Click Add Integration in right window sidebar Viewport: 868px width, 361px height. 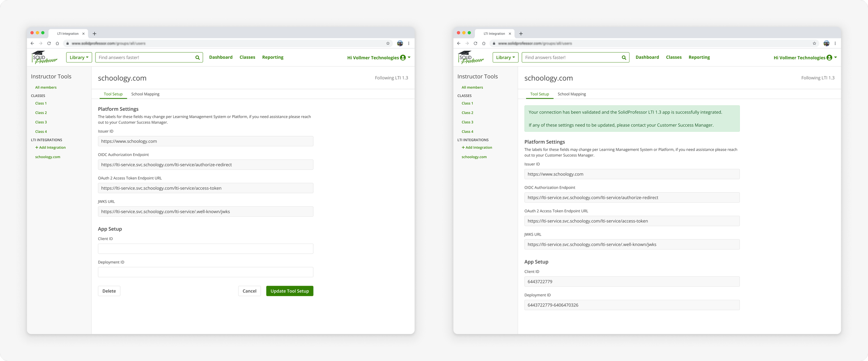pyautogui.click(x=477, y=148)
